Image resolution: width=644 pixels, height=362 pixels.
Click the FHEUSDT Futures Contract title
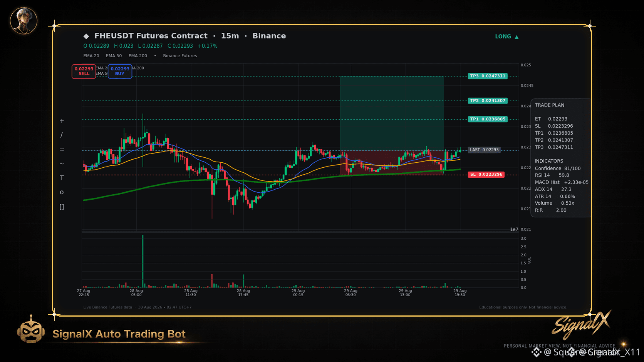click(151, 36)
